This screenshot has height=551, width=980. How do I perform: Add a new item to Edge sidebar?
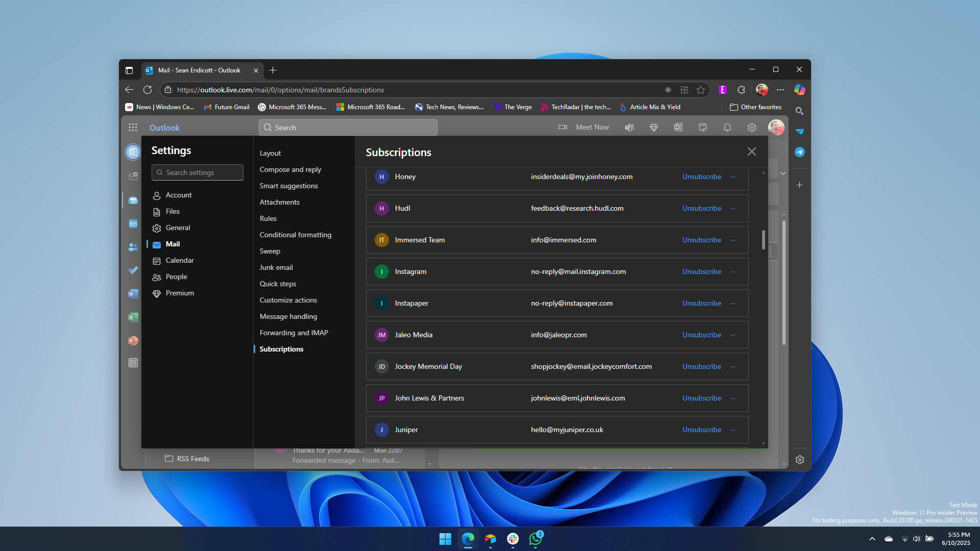click(x=800, y=185)
